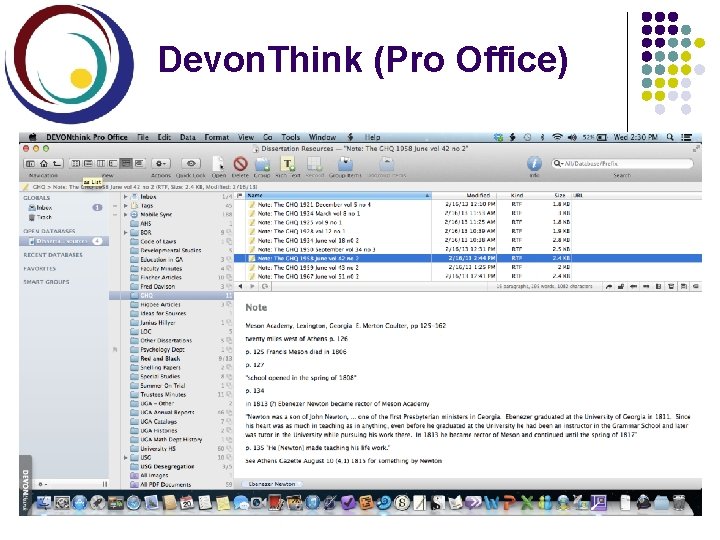Open the Format menu
720x540 pixels.
tap(216, 137)
